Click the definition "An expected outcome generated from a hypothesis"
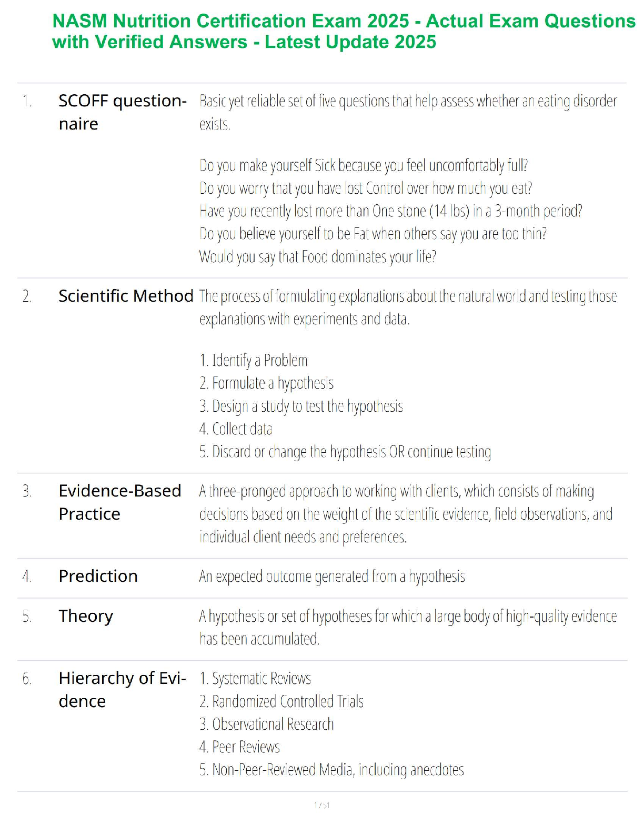This screenshot has width=644, height=834. tap(332, 577)
